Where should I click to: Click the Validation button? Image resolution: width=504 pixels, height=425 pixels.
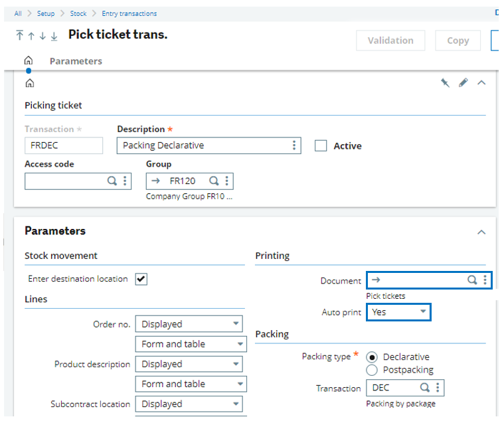[x=390, y=41]
